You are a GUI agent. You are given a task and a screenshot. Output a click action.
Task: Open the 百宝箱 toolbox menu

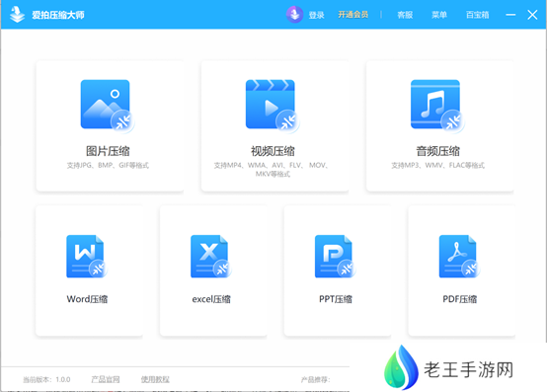tap(478, 15)
